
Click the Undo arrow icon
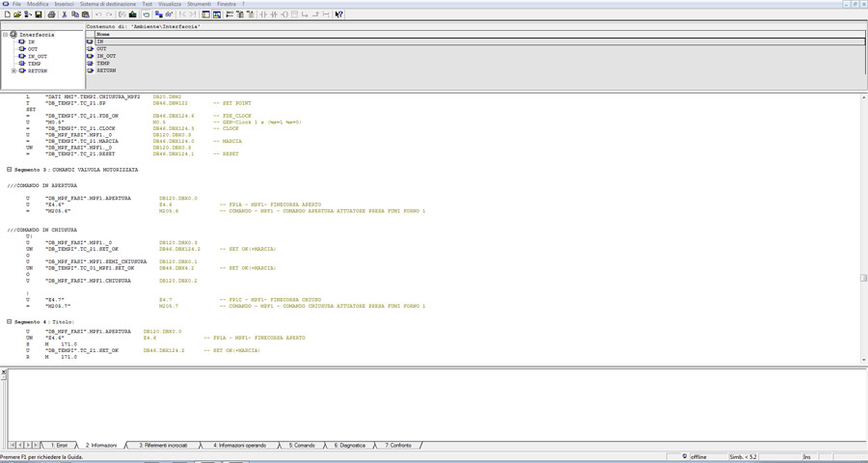98,14
